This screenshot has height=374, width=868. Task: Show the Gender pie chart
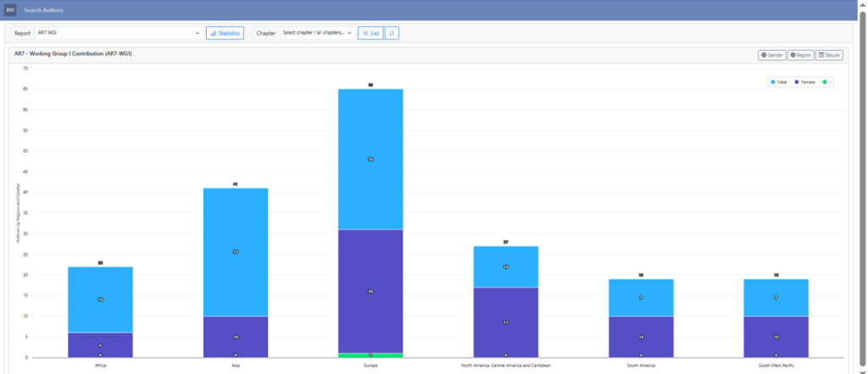[771, 55]
